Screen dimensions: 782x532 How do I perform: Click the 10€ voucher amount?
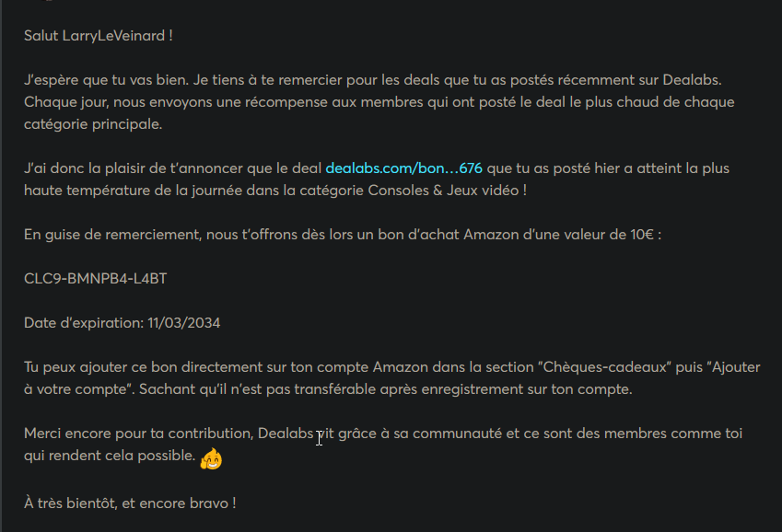click(641, 235)
